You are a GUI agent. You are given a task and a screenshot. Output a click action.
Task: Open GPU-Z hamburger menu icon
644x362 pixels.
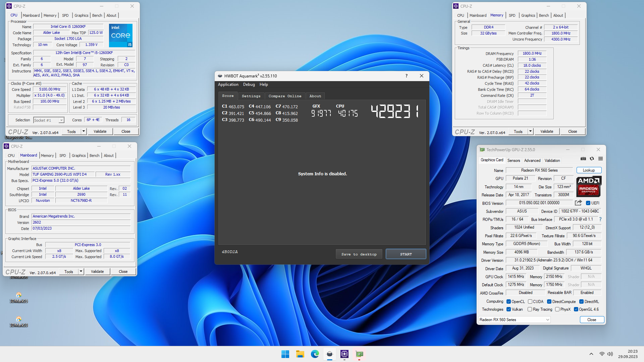(x=600, y=159)
